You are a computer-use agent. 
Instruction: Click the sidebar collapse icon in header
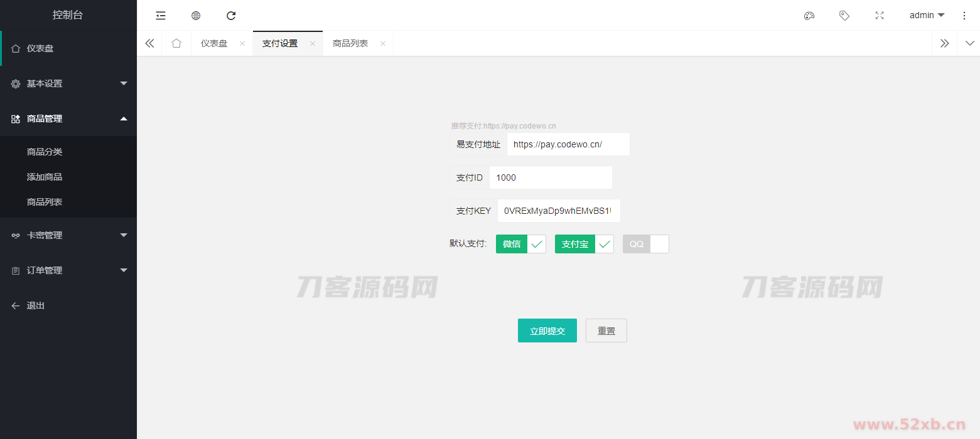(161, 16)
